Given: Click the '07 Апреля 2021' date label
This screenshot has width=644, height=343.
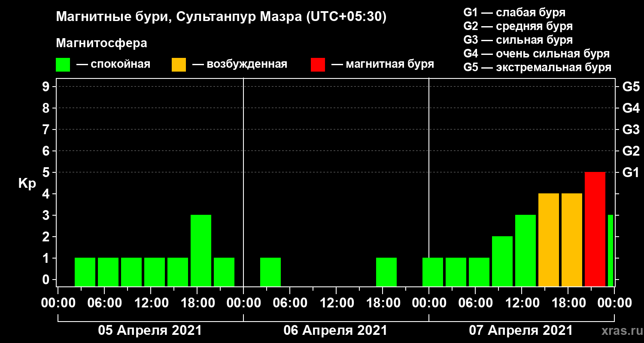Looking at the screenshot, I should [521, 331].
